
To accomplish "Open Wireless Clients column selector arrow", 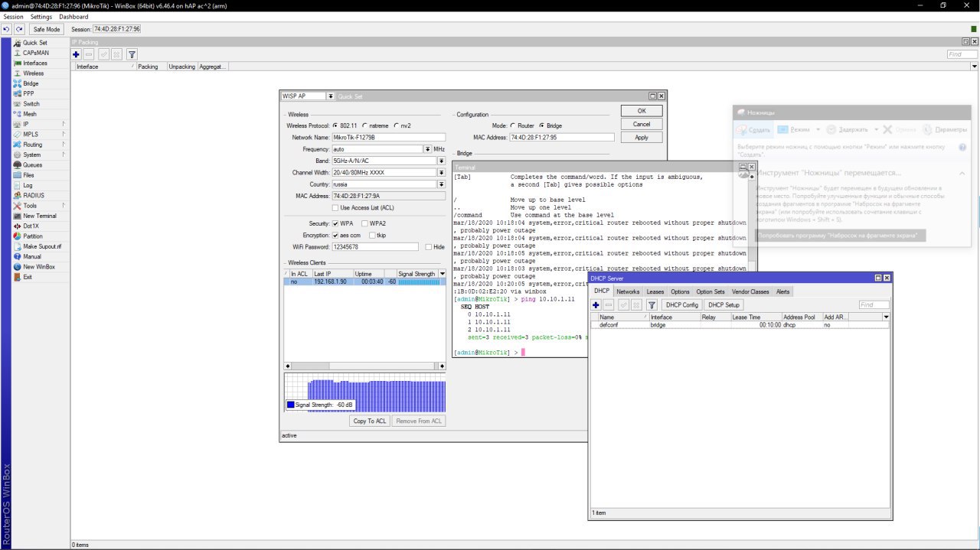I will pos(442,274).
